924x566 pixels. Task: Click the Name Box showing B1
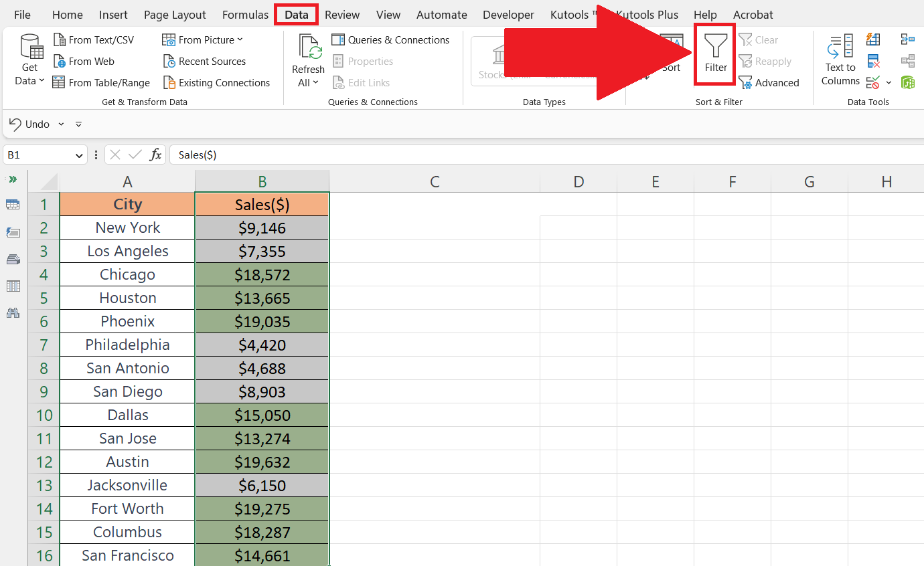click(x=40, y=155)
